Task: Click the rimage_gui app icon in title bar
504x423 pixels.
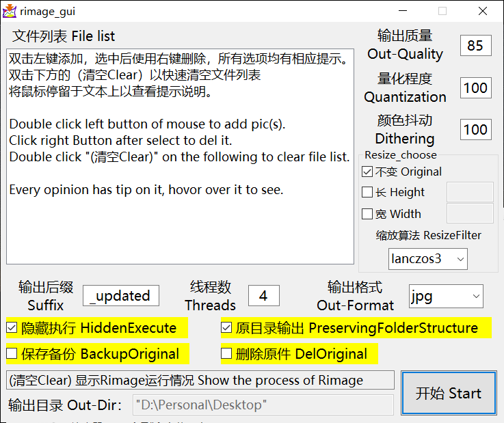Action: tap(10, 11)
